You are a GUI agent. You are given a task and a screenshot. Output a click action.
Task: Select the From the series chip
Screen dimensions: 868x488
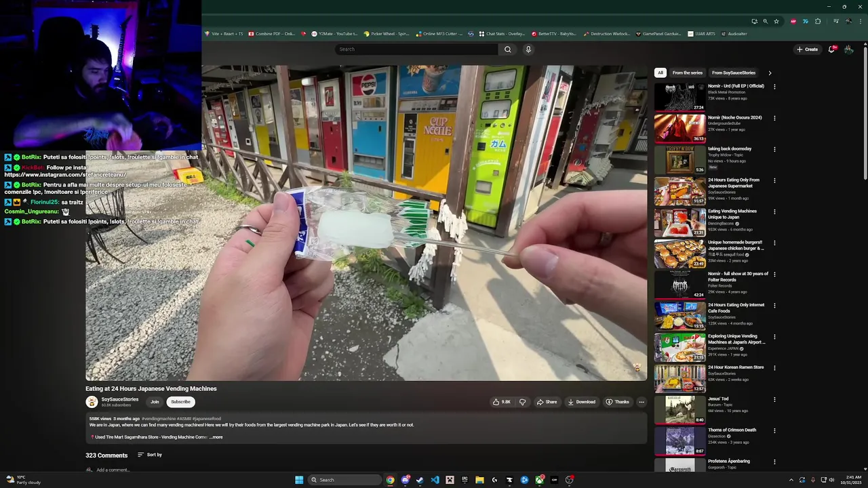click(687, 73)
